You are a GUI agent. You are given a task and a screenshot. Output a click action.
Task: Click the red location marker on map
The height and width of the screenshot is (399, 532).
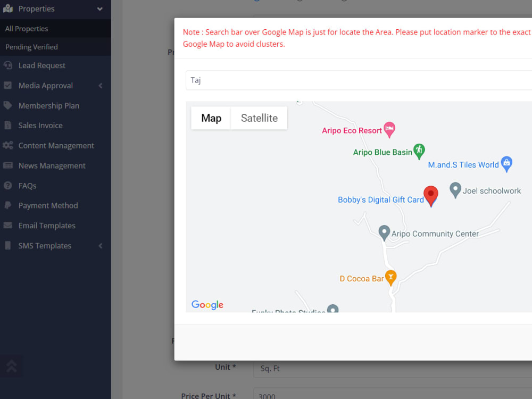point(431,195)
